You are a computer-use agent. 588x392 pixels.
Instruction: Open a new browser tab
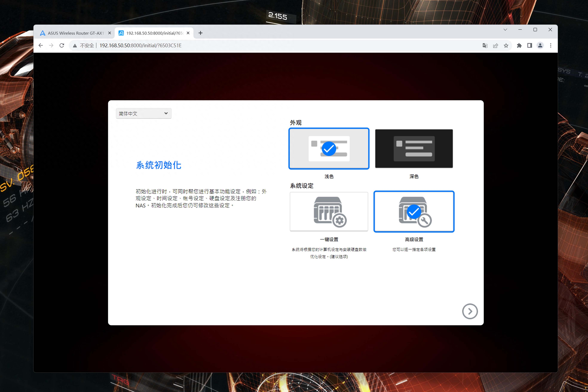point(200,33)
